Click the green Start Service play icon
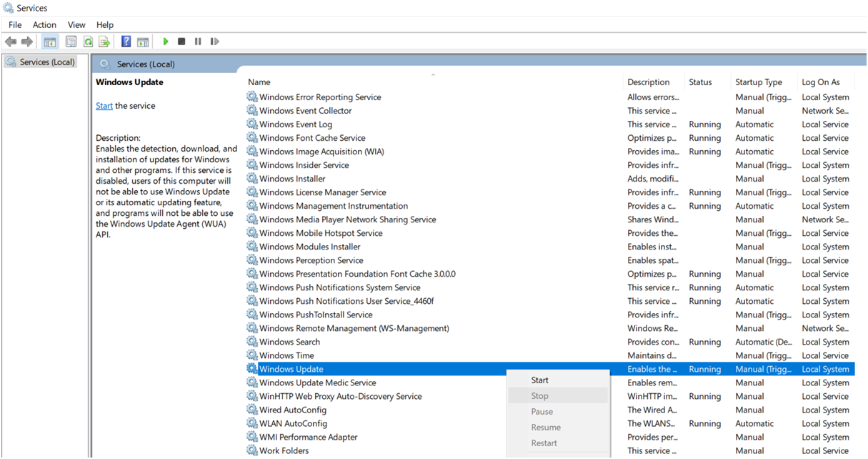868x459 pixels. [x=166, y=41]
